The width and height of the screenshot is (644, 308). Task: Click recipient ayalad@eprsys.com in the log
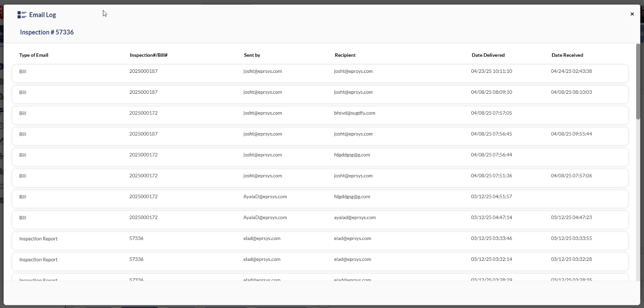[355, 218]
